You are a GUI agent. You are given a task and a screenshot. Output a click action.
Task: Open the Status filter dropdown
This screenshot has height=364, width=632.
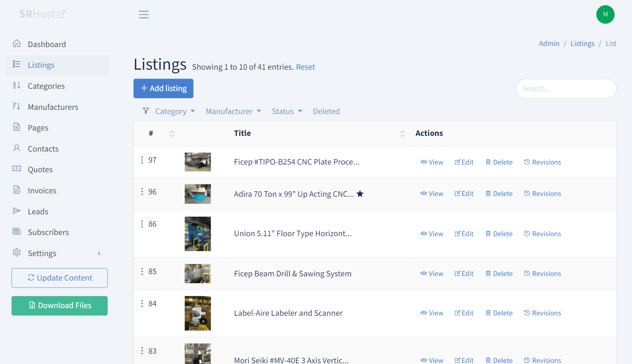(x=287, y=111)
